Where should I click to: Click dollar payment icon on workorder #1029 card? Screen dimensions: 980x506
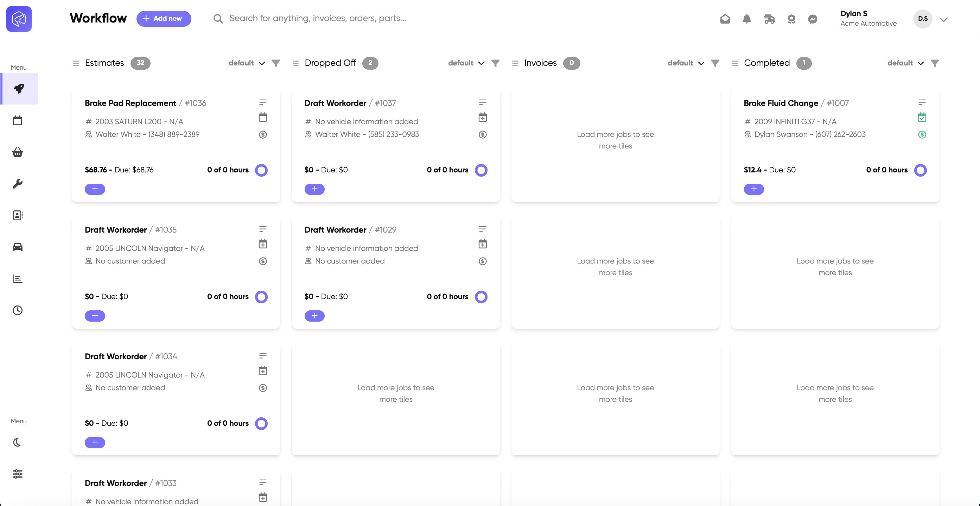point(483,261)
